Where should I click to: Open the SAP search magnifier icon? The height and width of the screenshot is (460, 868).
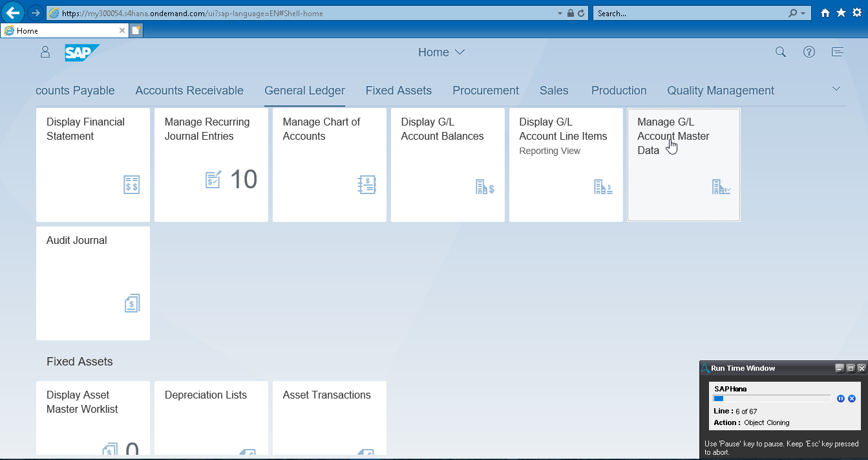(x=780, y=52)
